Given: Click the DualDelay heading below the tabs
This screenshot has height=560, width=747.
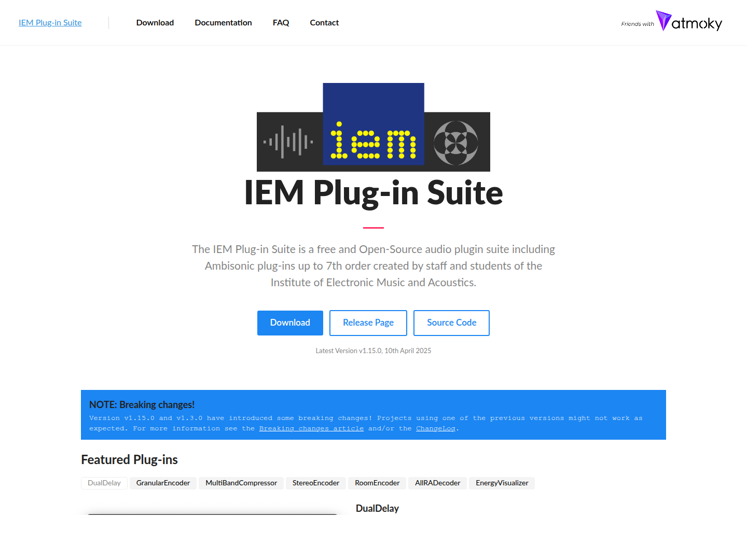Looking at the screenshot, I should click(x=377, y=508).
